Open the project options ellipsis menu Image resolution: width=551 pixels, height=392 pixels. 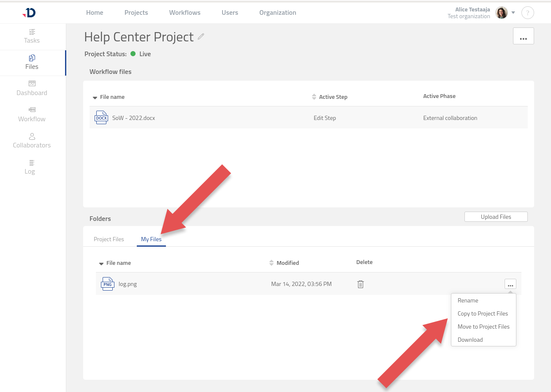click(x=523, y=36)
